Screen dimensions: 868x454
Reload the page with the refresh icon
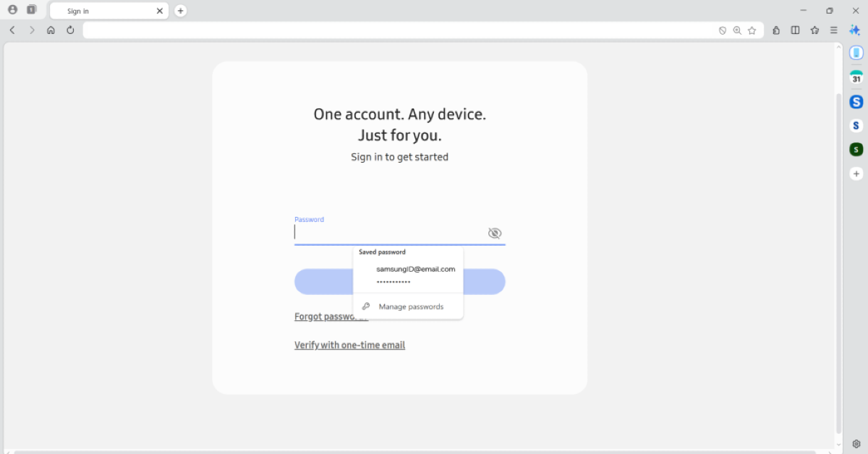coord(70,30)
